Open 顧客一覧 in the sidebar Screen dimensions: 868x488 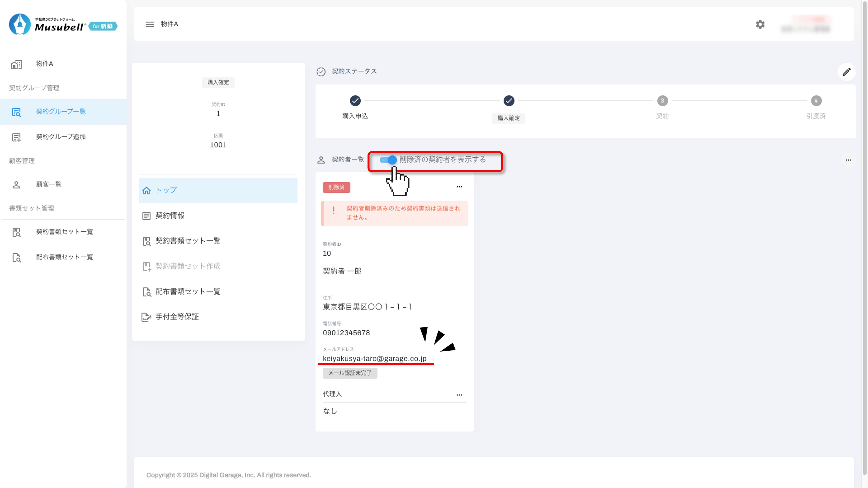point(49,184)
